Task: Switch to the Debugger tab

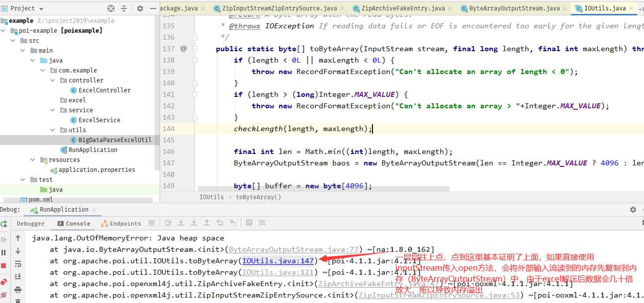Action: click(x=30, y=224)
